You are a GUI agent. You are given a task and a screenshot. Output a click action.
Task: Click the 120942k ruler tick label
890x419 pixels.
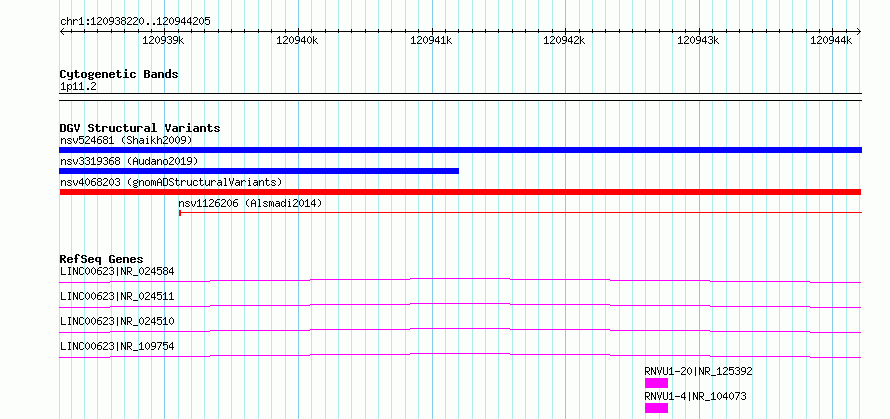tap(565, 40)
